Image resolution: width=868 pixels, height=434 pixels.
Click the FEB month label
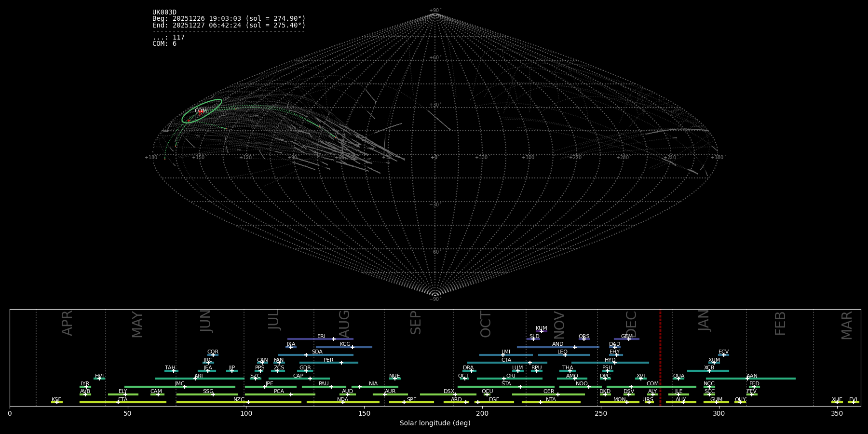coord(780,323)
